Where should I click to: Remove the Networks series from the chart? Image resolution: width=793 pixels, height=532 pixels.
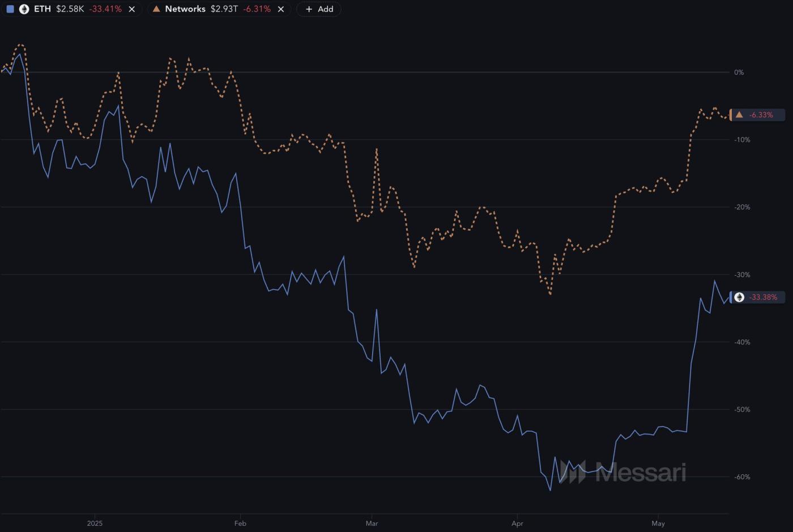coord(281,9)
